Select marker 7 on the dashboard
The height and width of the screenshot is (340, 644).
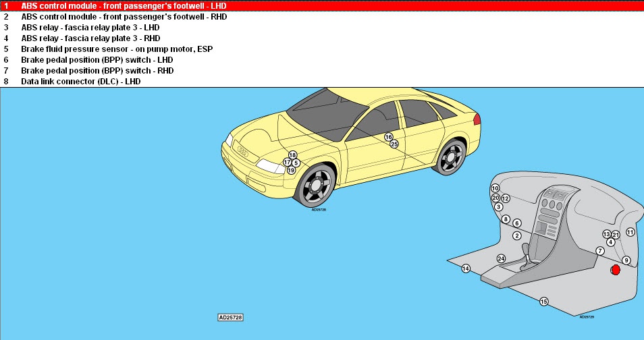coord(600,251)
